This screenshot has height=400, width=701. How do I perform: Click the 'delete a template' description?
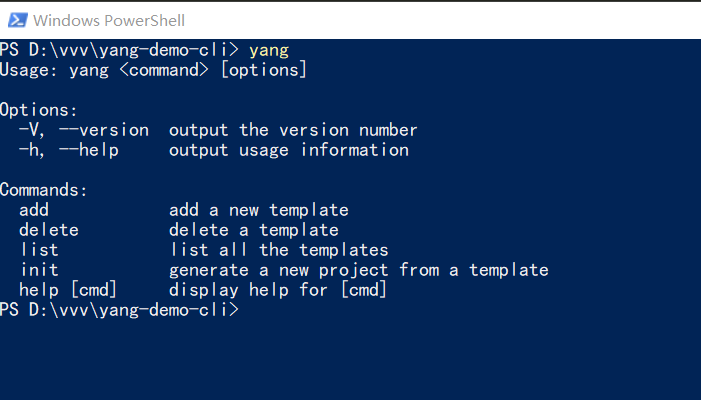click(x=253, y=230)
